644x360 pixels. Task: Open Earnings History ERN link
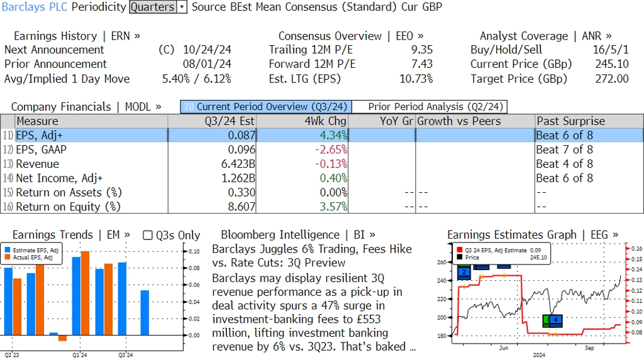77,36
